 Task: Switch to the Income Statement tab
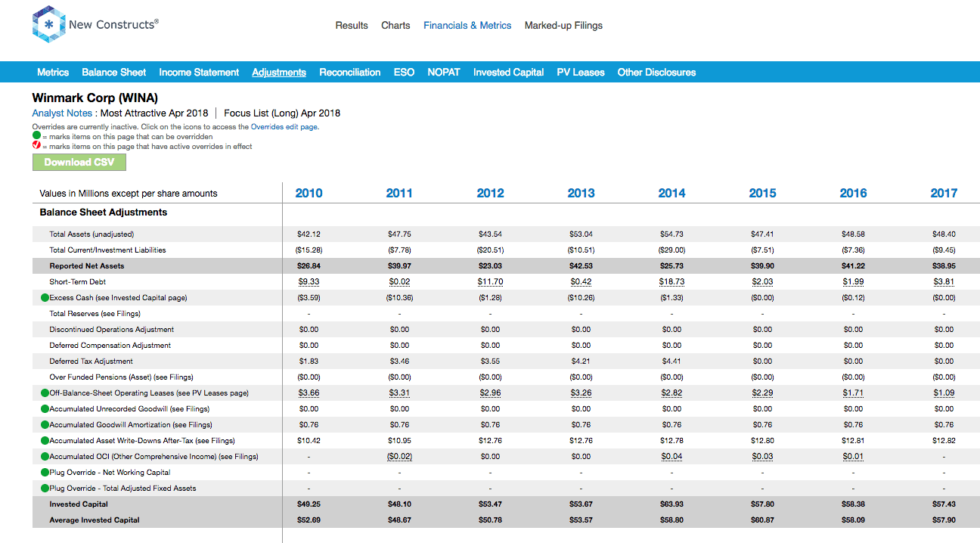point(199,73)
